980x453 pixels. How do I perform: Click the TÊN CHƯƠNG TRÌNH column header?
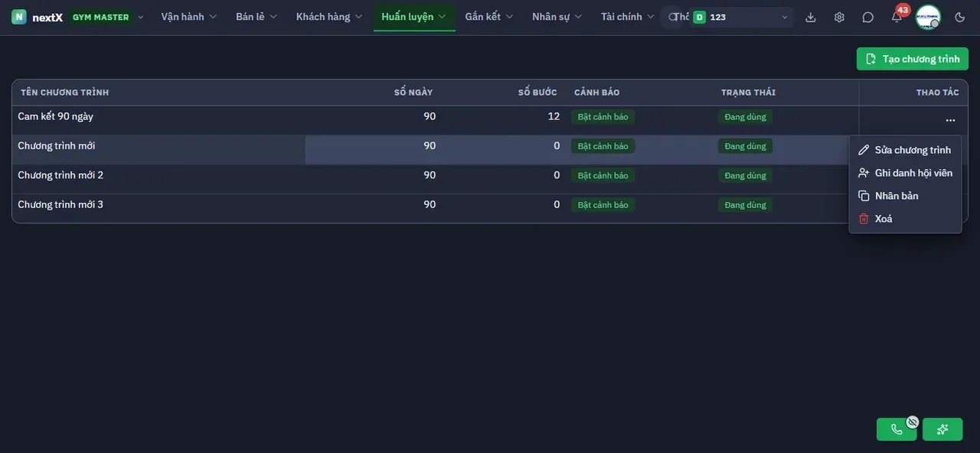[x=65, y=93]
